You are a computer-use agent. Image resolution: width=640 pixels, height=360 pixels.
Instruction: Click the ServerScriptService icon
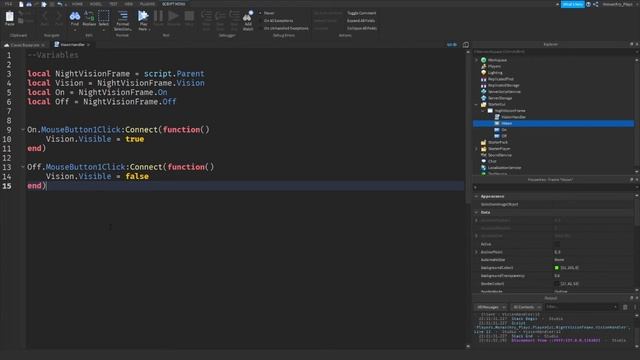[484, 91]
